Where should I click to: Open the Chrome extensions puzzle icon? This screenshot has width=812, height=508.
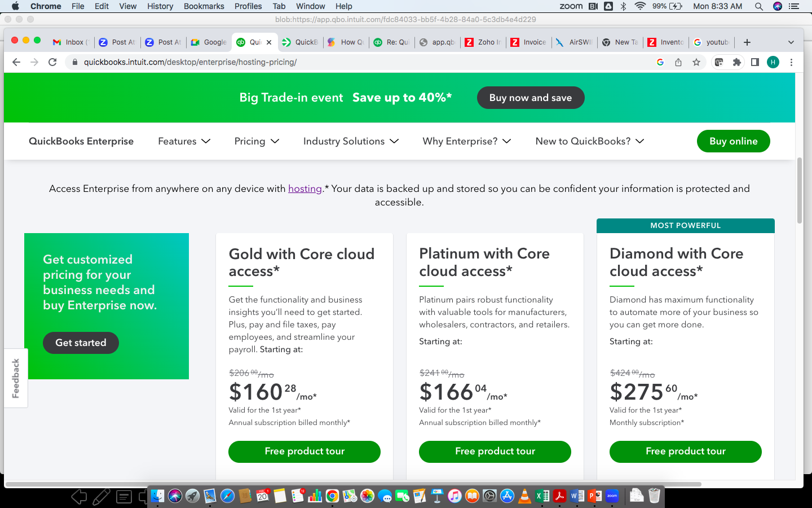[736, 62]
